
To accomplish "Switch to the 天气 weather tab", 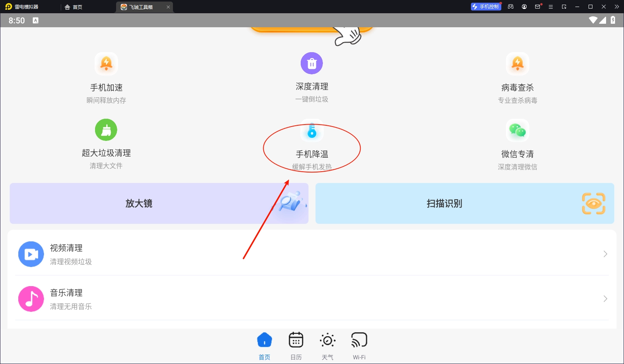I will click(x=328, y=345).
